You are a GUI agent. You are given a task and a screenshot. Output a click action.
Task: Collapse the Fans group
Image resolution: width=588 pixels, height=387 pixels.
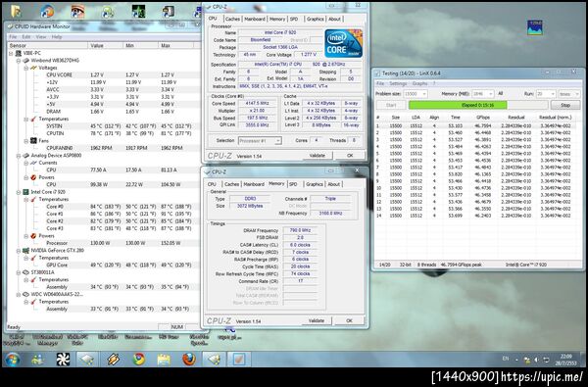point(25,141)
